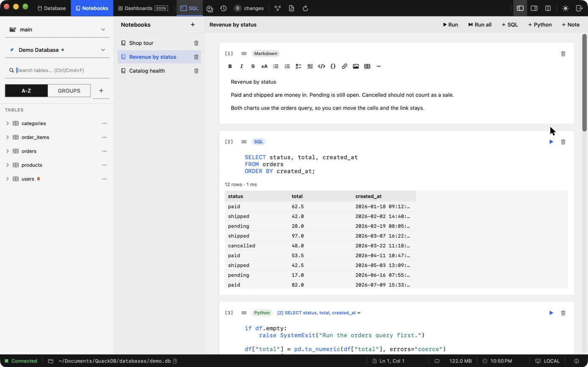This screenshot has width=588, height=367.
Task: Delete the Revenue by status notebook
Action: coord(196,57)
